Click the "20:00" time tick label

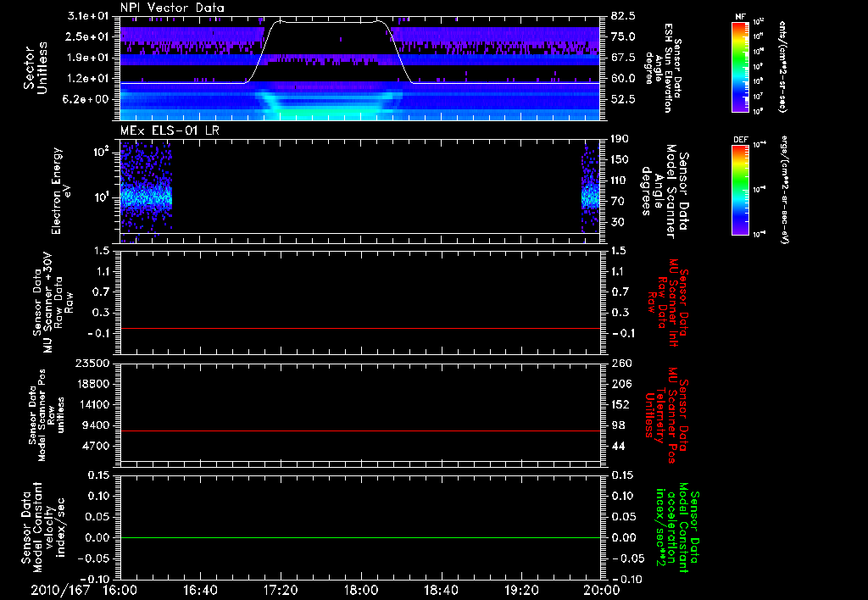(x=602, y=590)
